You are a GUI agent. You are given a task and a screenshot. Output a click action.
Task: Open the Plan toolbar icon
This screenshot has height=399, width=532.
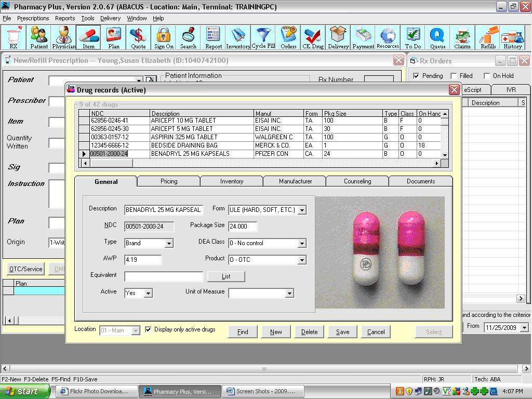(114, 37)
